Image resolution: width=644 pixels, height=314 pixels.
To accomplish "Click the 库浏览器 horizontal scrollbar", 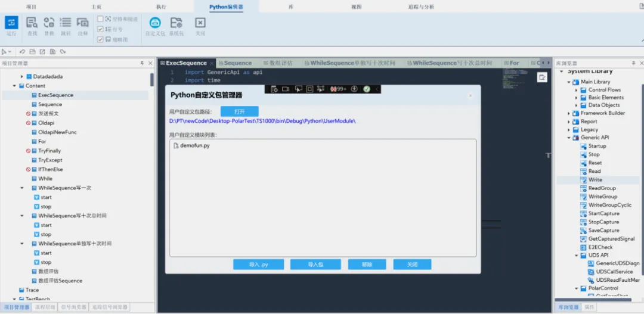I will click(595, 300).
